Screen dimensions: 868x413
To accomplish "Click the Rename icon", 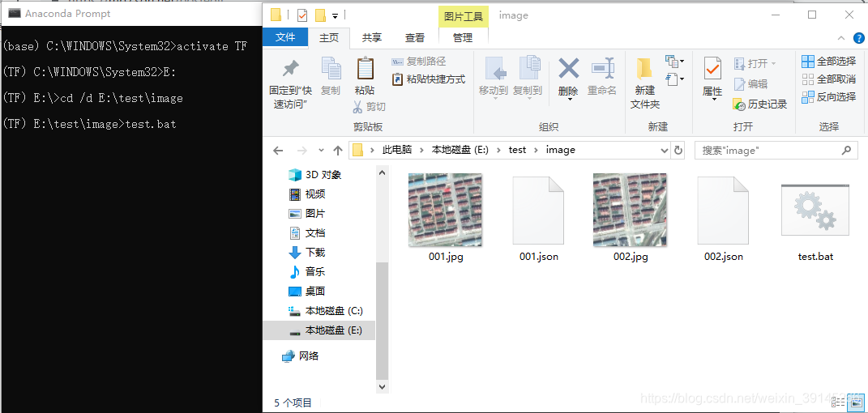I will click(x=602, y=69).
